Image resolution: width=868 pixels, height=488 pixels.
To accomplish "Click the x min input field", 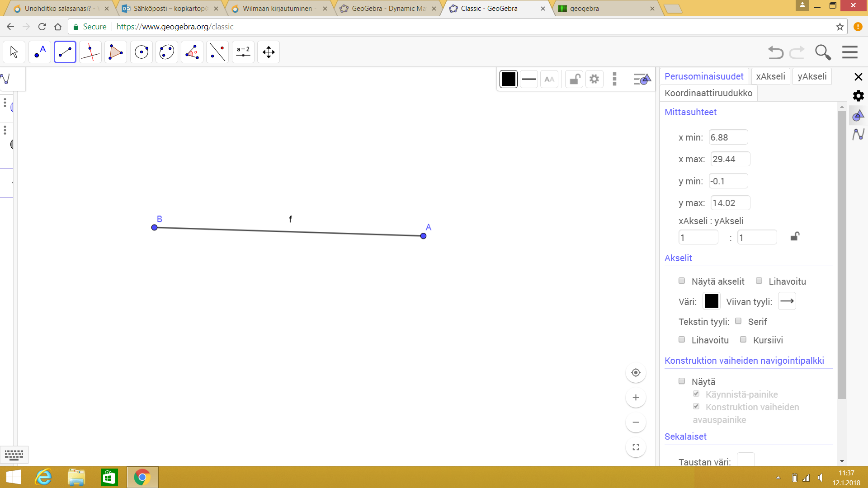I will [728, 137].
